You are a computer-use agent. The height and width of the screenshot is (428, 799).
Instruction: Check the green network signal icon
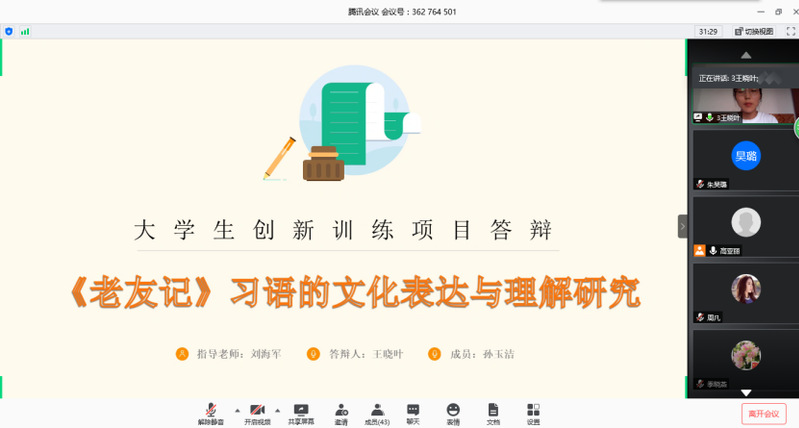(x=25, y=31)
